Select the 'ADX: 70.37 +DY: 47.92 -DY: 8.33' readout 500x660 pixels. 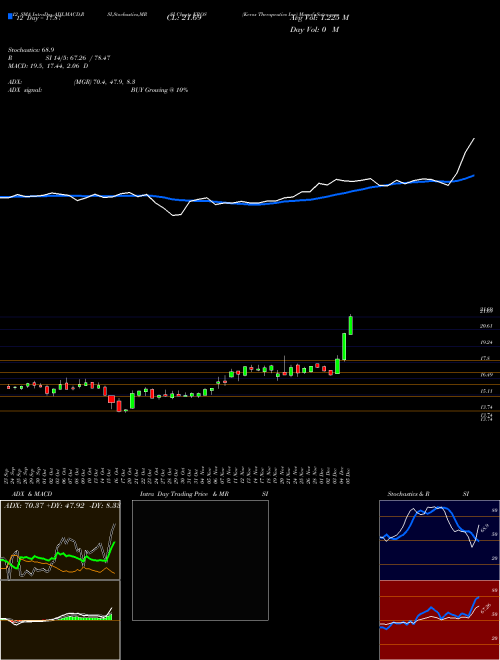pyautogui.click(x=61, y=506)
